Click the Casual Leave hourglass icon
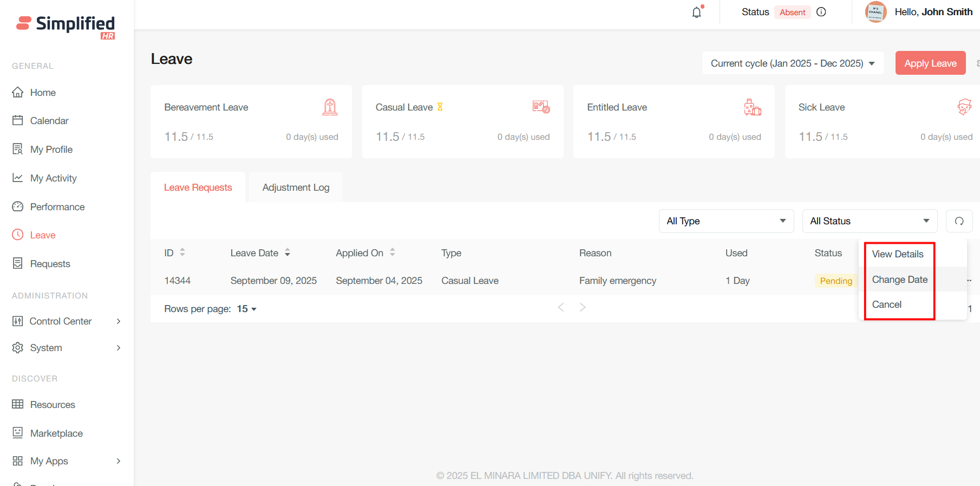The width and height of the screenshot is (980, 486). click(440, 107)
